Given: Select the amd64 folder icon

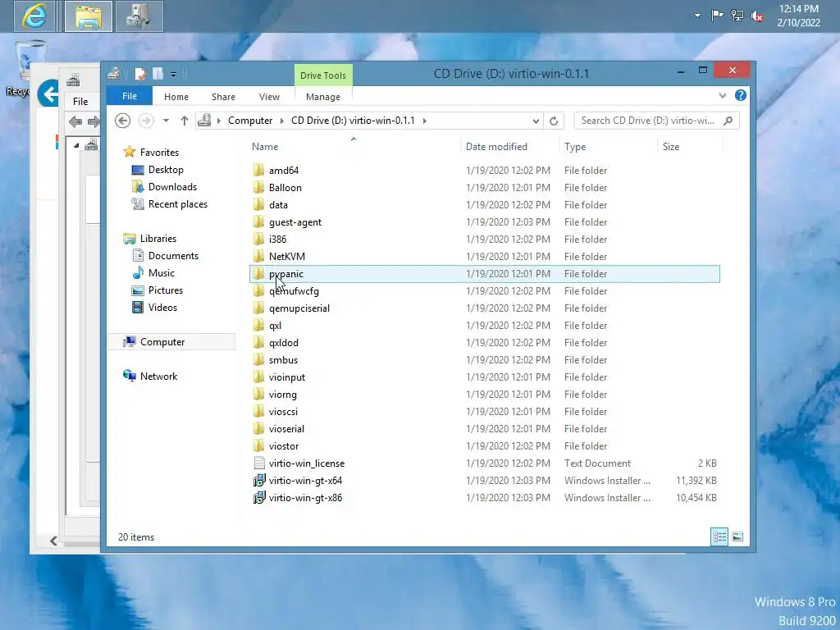Looking at the screenshot, I should point(258,171).
